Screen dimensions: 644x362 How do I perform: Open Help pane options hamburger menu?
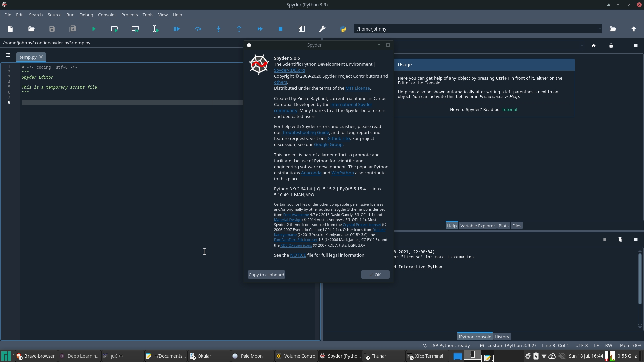tap(636, 45)
